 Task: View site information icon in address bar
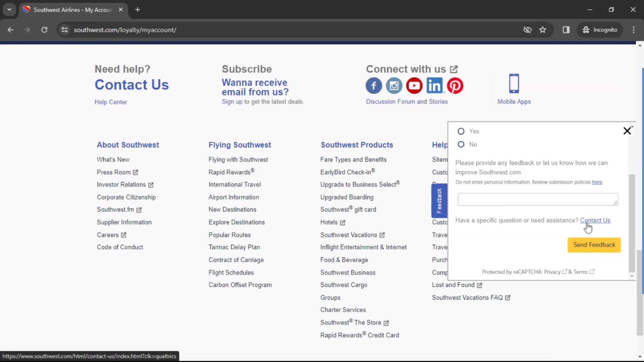(64, 30)
